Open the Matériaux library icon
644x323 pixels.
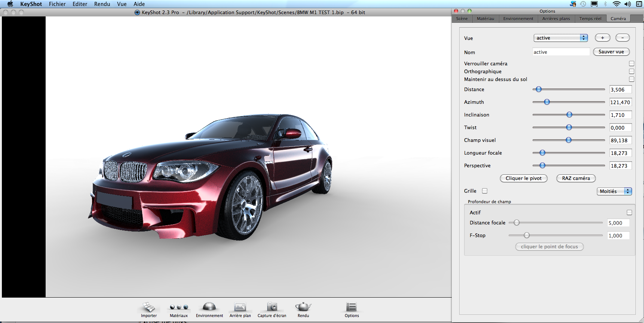point(179,307)
